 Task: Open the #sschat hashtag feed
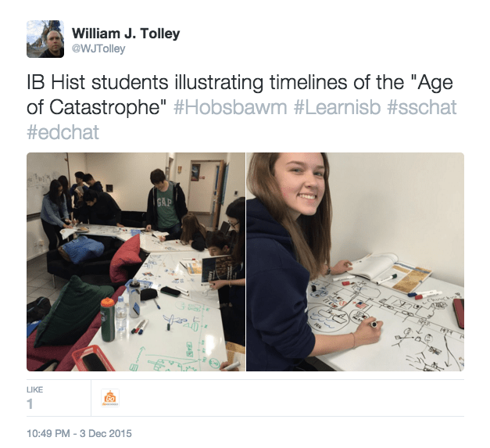tap(422, 107)
